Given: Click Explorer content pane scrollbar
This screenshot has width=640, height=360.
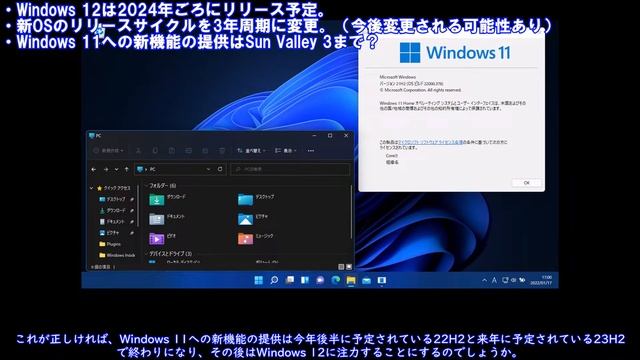Looking at the screenshot, I should [x=351, y=212].
